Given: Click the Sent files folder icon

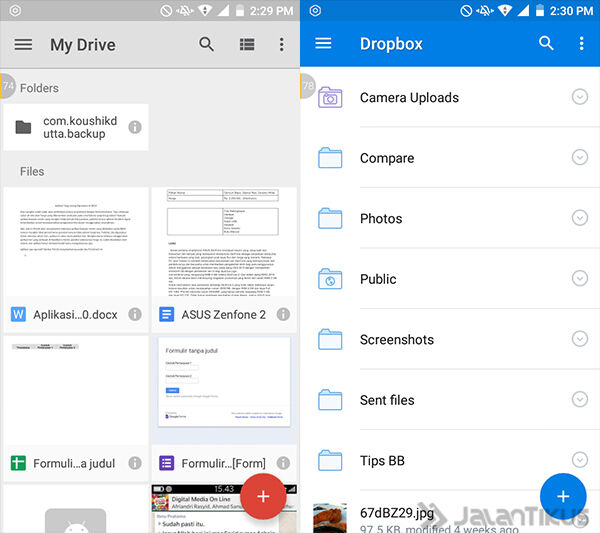Looking at the screenshot, I should coord(330,399).
